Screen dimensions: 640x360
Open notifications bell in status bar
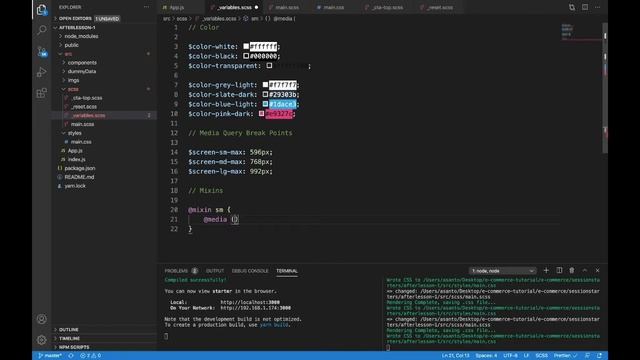click(x=599, y=356)
